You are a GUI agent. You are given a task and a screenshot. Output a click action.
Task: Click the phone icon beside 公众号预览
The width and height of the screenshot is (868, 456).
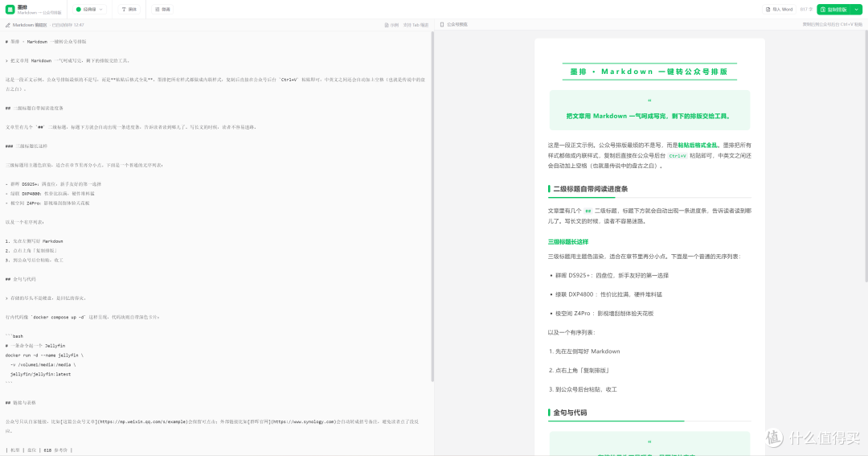pyautogui.click(x=442, y=24)
